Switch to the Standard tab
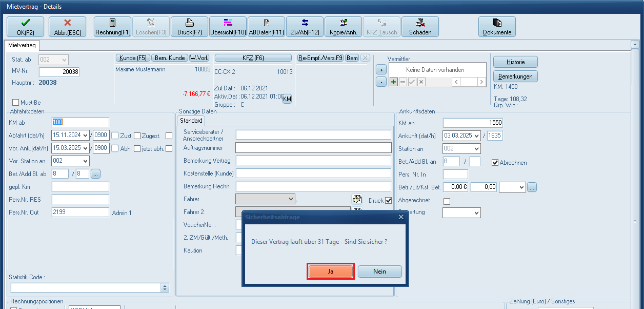This screenshot has width=644, height=309. click(x=191, y=121)
